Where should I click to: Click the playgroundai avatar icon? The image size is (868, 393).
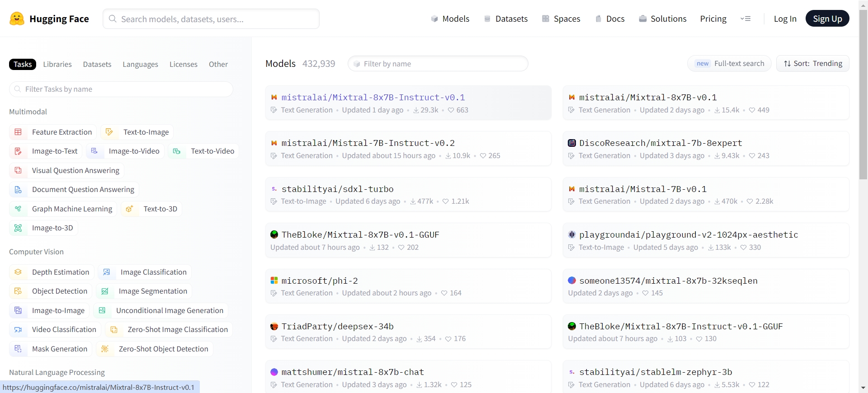[x=572, y=234]
